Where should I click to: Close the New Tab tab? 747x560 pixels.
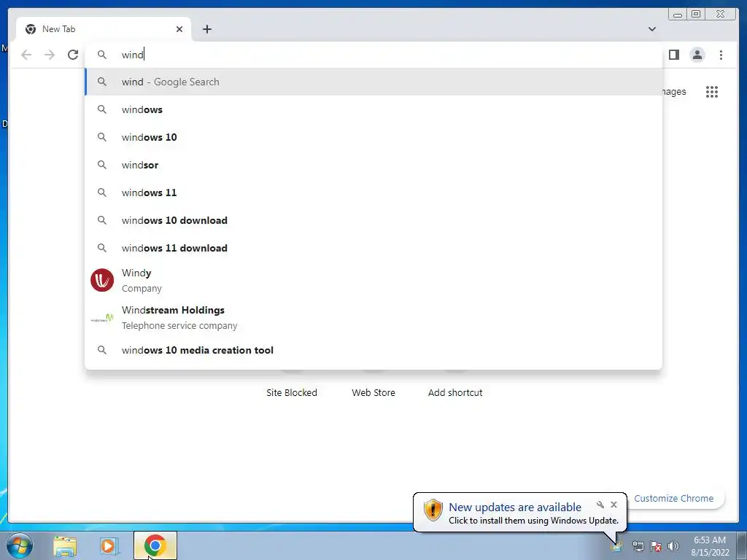(179, 29)
